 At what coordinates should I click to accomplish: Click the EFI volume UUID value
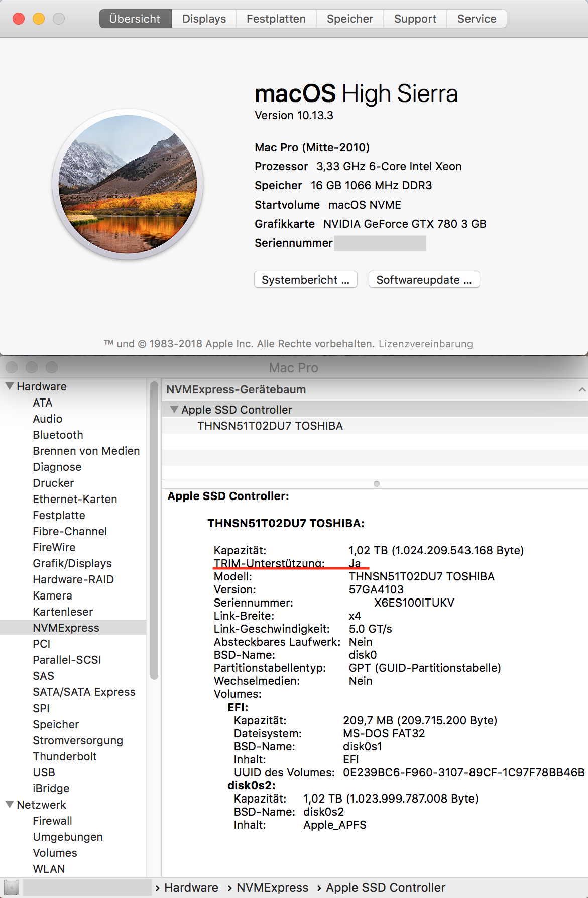(x=464, y=772)
